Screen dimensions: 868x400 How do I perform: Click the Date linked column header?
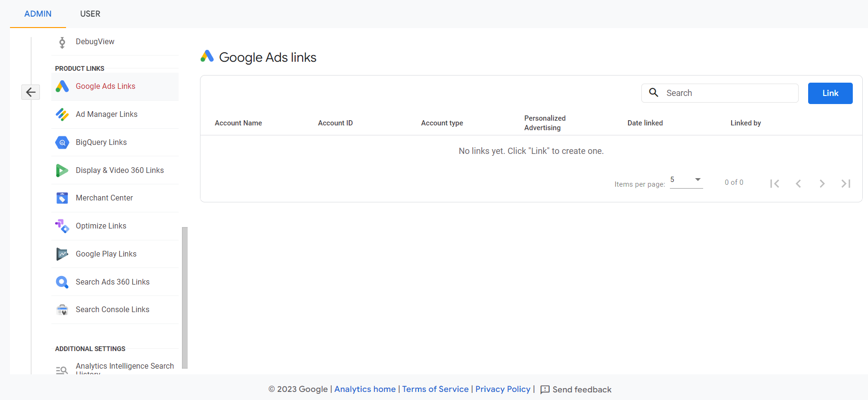click(645, 123)
